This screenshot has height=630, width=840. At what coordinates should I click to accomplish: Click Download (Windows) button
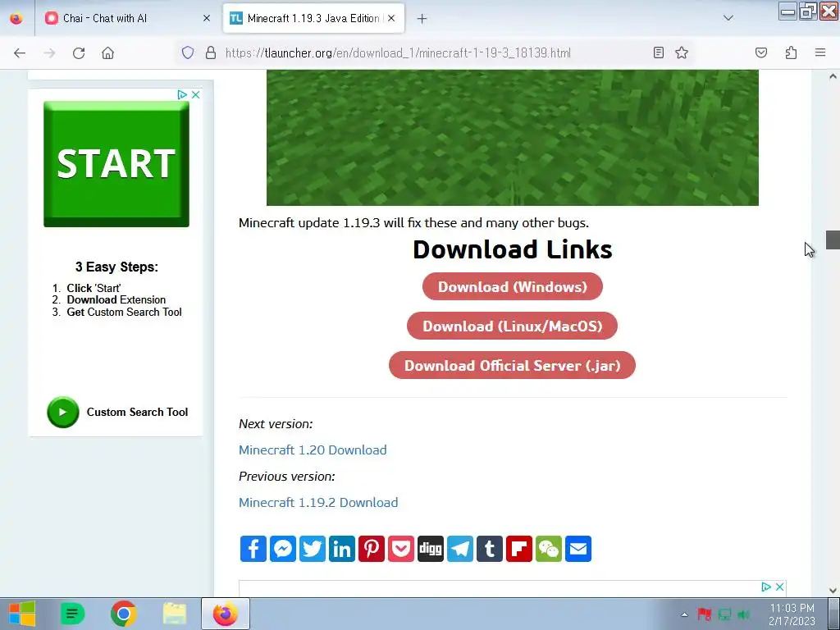[513, 286]
